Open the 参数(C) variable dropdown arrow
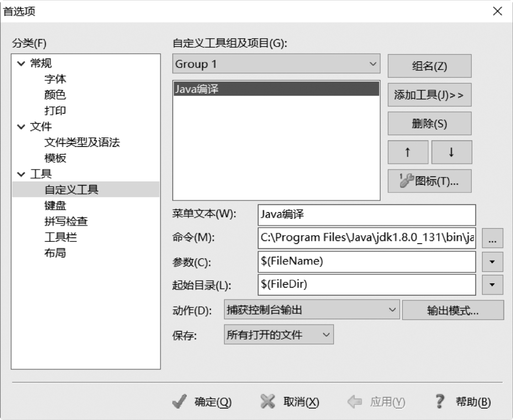 pyautogui.click(x=492, y=262)
